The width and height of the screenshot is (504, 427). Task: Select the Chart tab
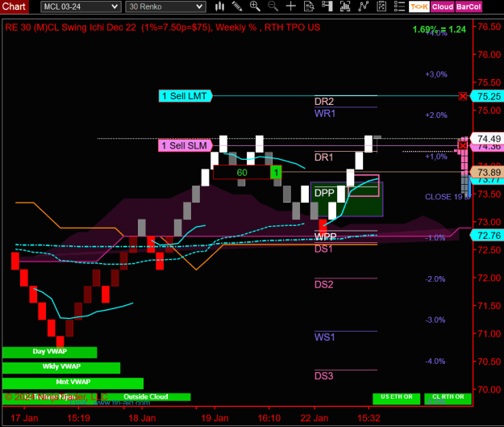(x=14, y=6)
